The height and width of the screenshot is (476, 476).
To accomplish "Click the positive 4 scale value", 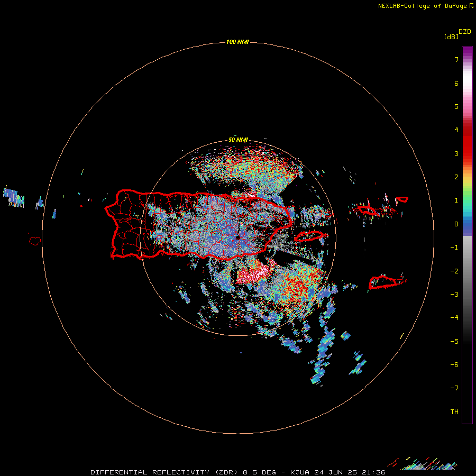I will 456,130.
